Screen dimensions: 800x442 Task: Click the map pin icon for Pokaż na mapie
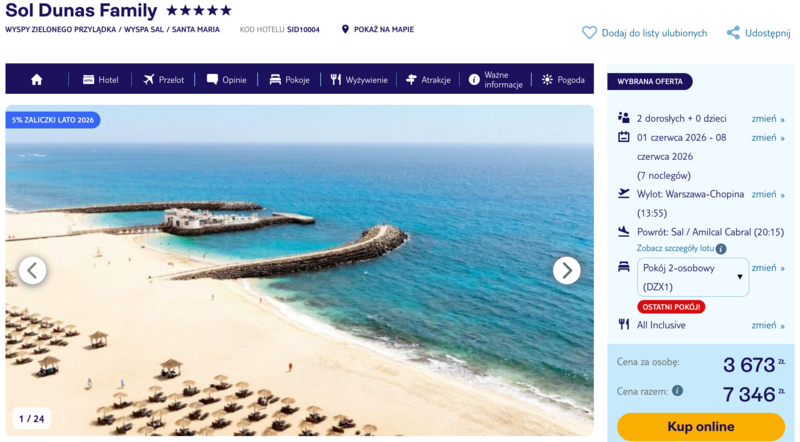tap(345, 30)
